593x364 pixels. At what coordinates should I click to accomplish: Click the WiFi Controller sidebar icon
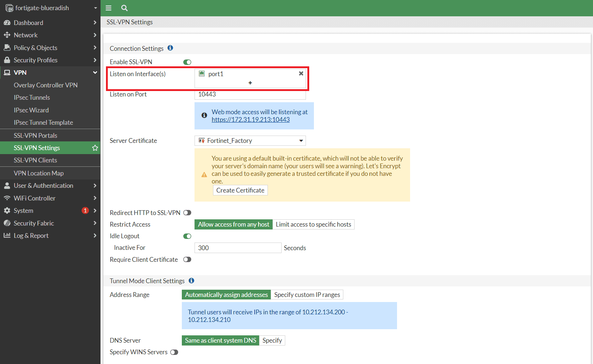[x=7, y=198]
